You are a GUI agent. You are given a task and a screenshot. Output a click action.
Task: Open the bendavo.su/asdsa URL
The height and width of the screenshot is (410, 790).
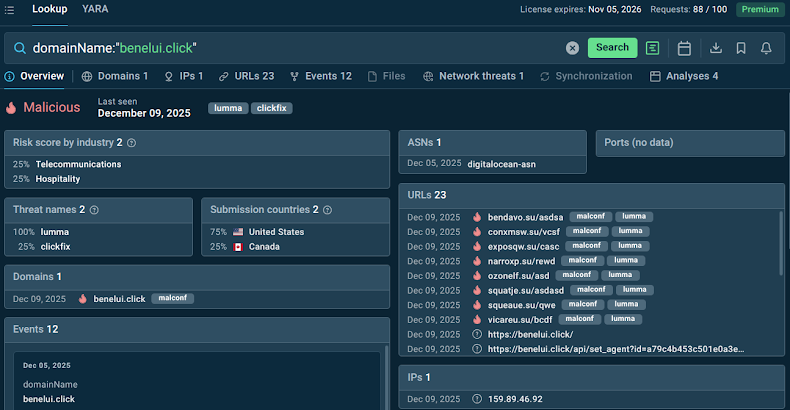click(525, 217)
